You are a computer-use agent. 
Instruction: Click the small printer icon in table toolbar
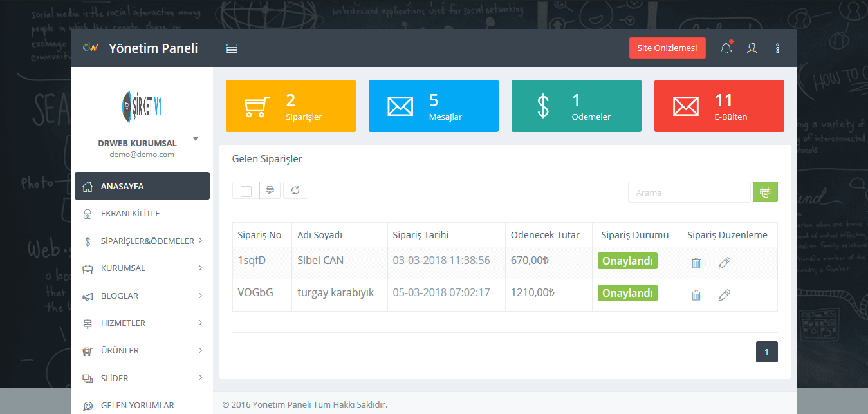(x=270, y=191)
